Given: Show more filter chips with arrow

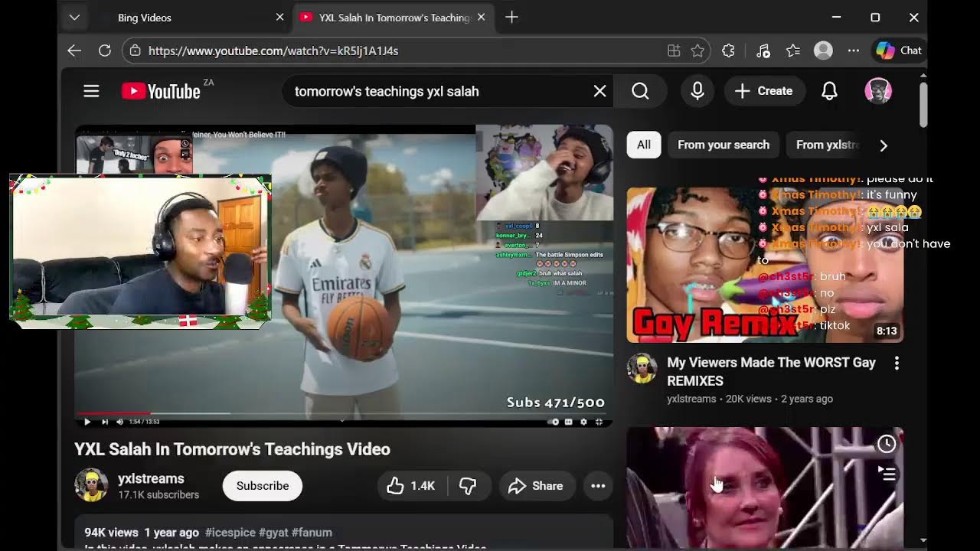Looking at the screenshot, I should click(884, 145).
